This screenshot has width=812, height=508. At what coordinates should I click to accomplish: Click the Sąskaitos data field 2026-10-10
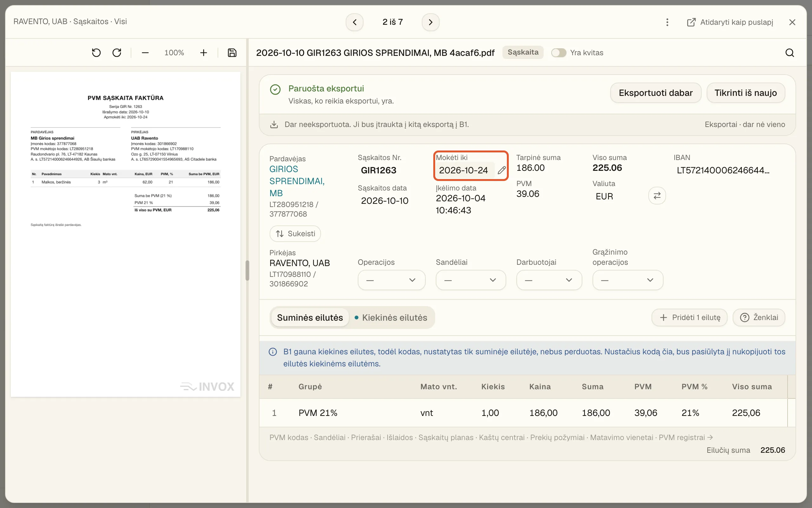[x=384, y=201]
